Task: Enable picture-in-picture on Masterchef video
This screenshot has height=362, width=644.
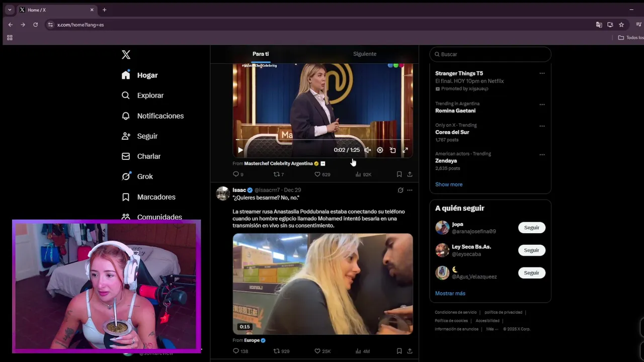Action: pos(392,150)
